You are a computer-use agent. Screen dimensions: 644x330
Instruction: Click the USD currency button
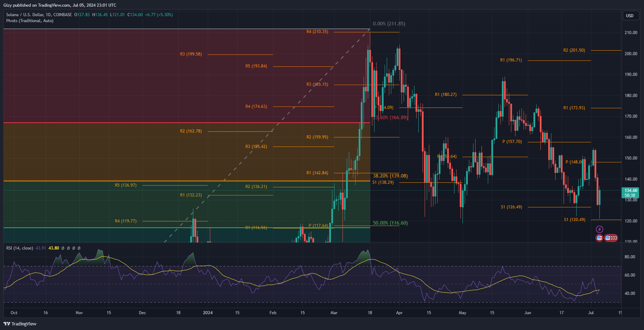(x=630, y=15)
